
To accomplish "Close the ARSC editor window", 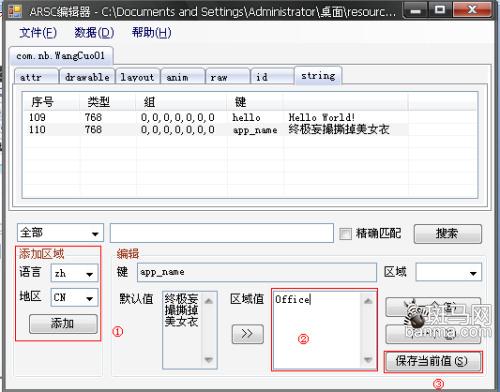I will [x=472, y=10].
